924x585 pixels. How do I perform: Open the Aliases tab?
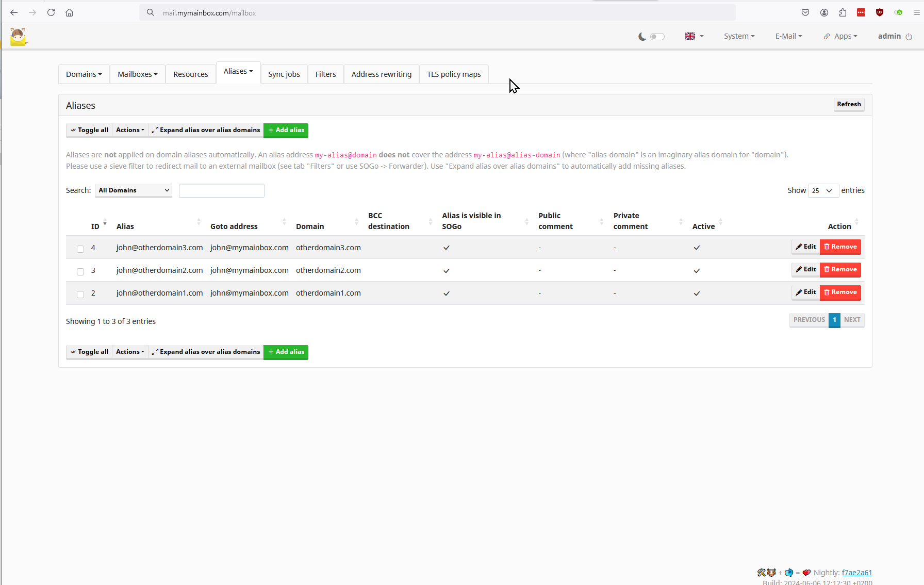238,71
